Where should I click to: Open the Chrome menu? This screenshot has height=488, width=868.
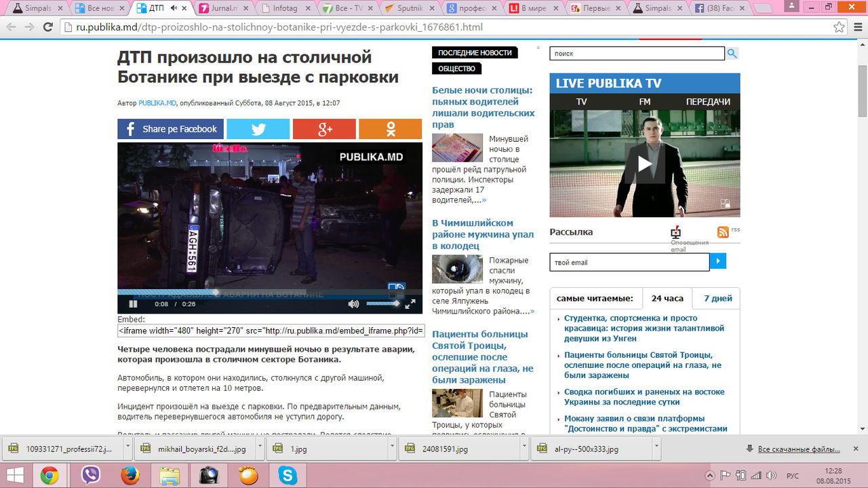[x=858, y=27]
